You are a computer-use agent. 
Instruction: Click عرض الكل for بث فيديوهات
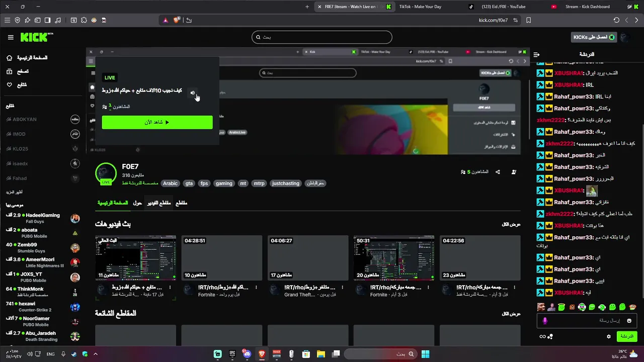click(511, 224)
